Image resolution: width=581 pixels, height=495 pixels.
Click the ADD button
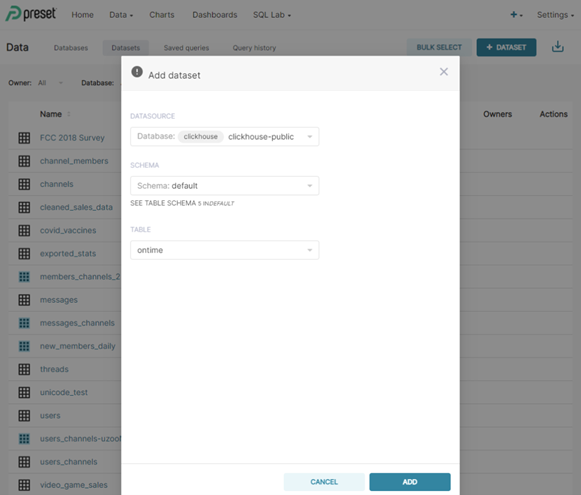410,482
